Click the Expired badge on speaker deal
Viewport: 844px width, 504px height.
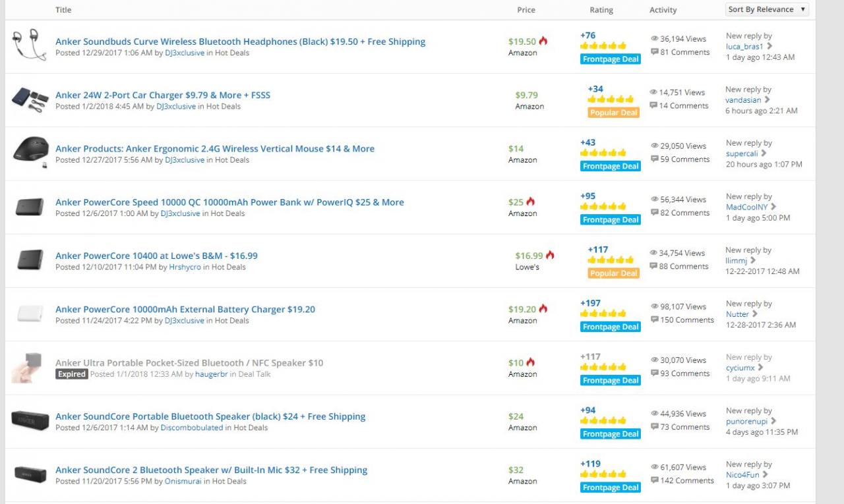[72, 374]
